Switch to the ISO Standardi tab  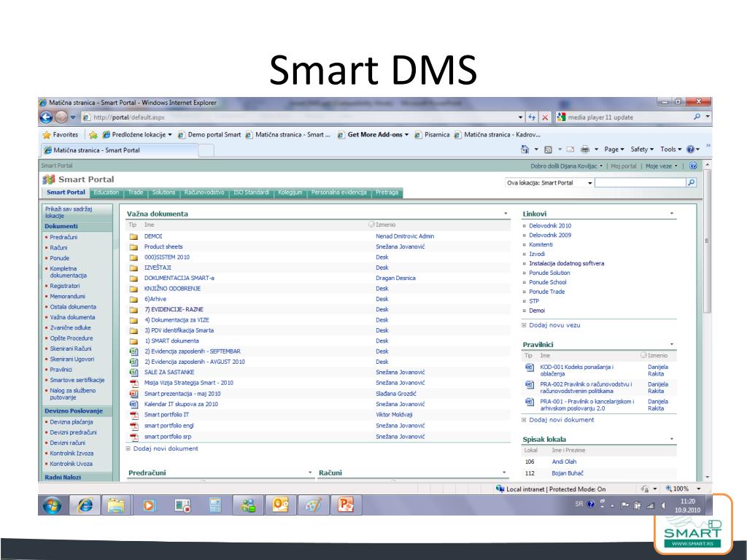(x=251, y=192)
